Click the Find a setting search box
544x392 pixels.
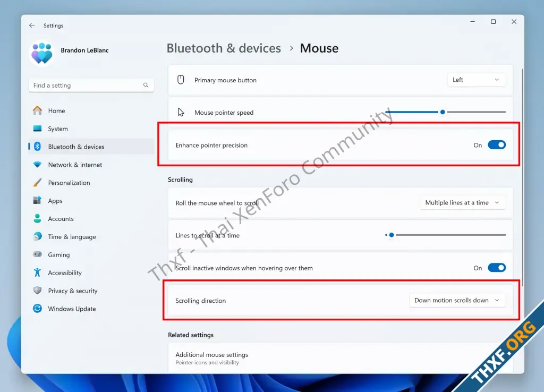[91, 86]
